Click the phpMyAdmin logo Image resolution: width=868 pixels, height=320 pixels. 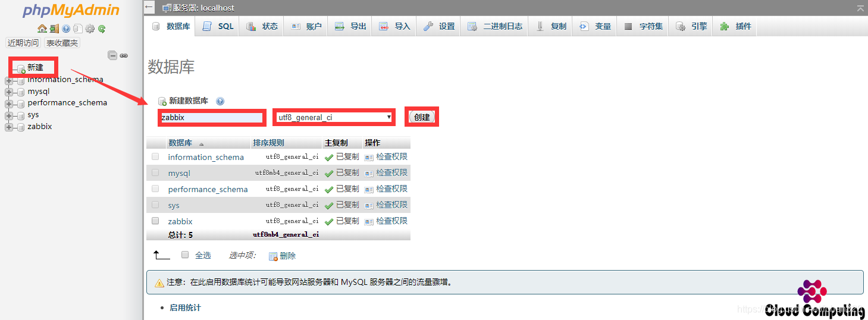tap(71, 11)
